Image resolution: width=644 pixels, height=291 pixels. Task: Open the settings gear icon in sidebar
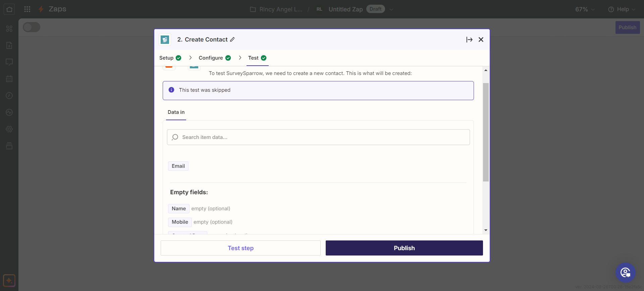[9, 129]
